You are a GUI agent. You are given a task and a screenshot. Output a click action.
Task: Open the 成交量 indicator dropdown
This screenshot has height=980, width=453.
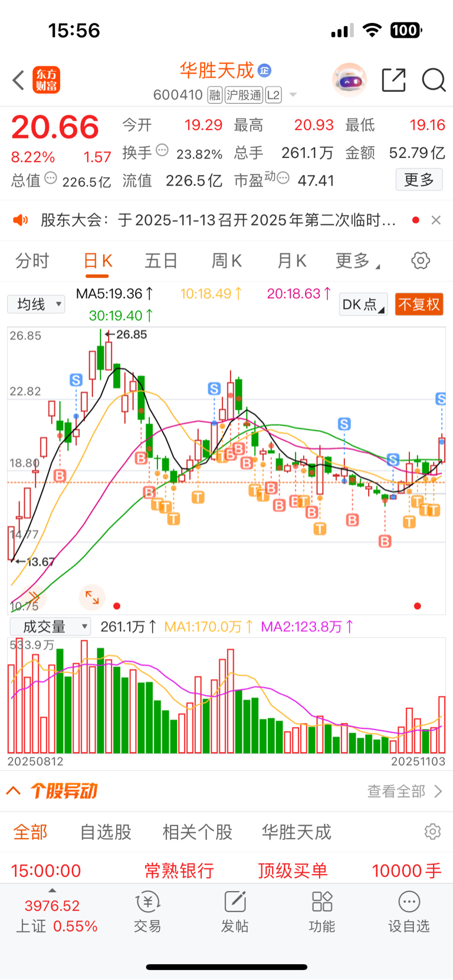[50, 626]
